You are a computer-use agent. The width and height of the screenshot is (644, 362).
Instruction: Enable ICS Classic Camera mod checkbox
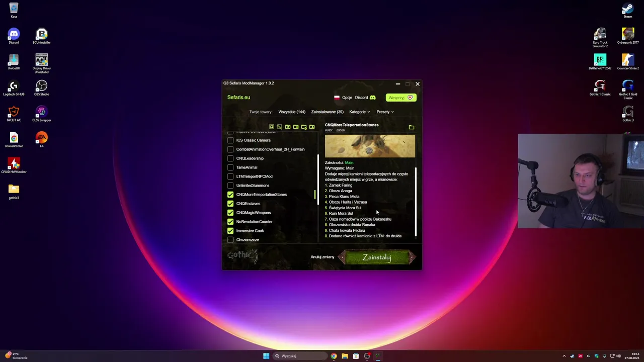(x=230, y=140)
